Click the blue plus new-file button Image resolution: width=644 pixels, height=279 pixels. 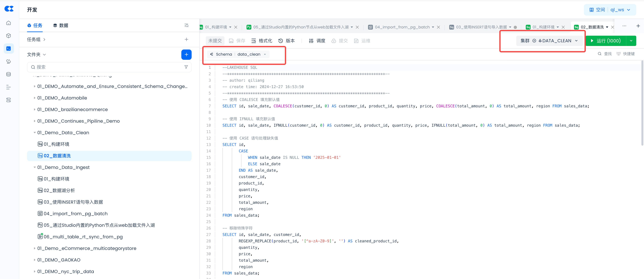click(186, 54)
